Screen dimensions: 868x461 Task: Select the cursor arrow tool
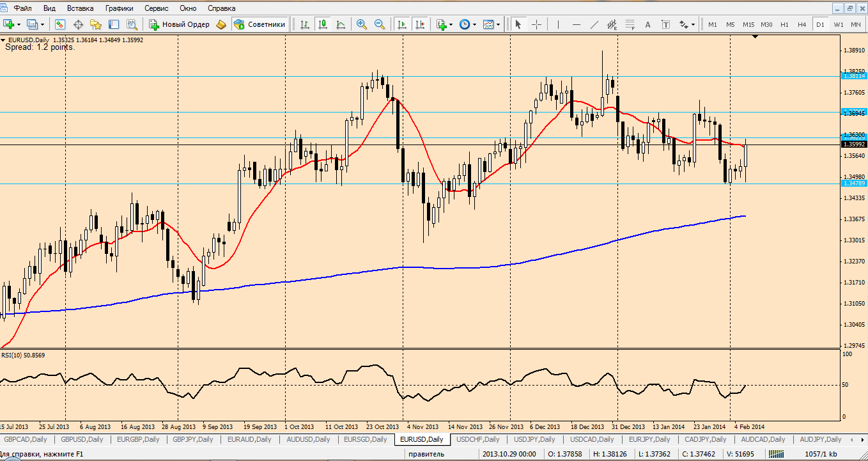tap(518, 24)
